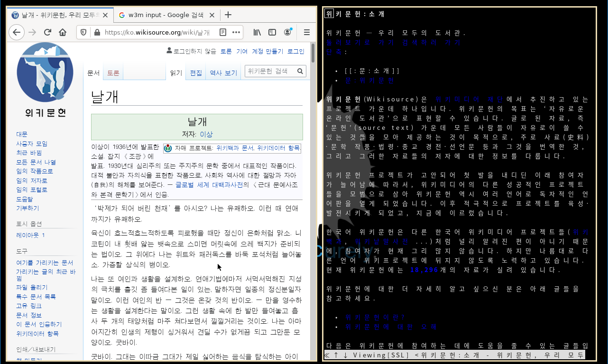The height and width of the screenshot is (364, 608).
Task: Follow 위키미디어 재단 link in w3m
Action: coord(469,100)
